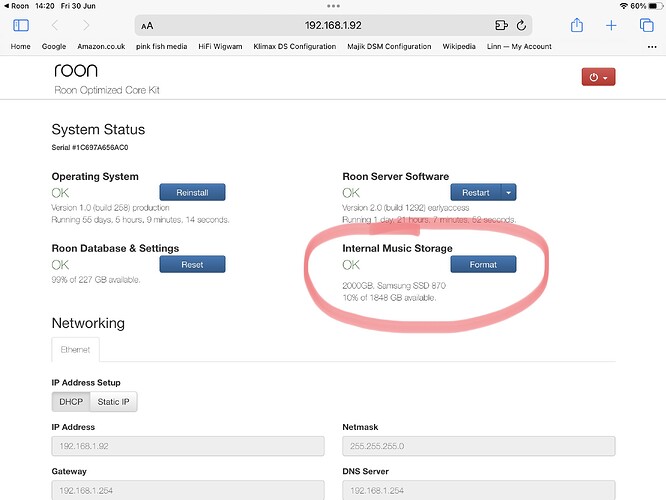Open the HiFi Wigwam bookmark
Image resolution: width=666 pixels, height=500 pixels.
(220, 46)
